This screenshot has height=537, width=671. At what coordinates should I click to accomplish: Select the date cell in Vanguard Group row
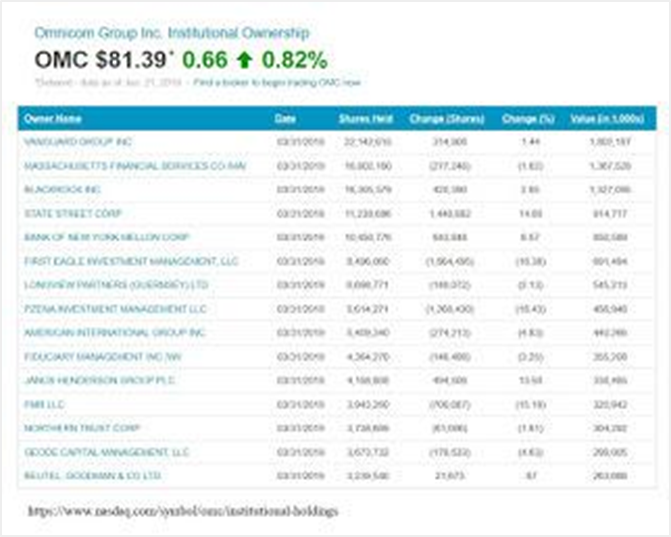coord(301,142)
